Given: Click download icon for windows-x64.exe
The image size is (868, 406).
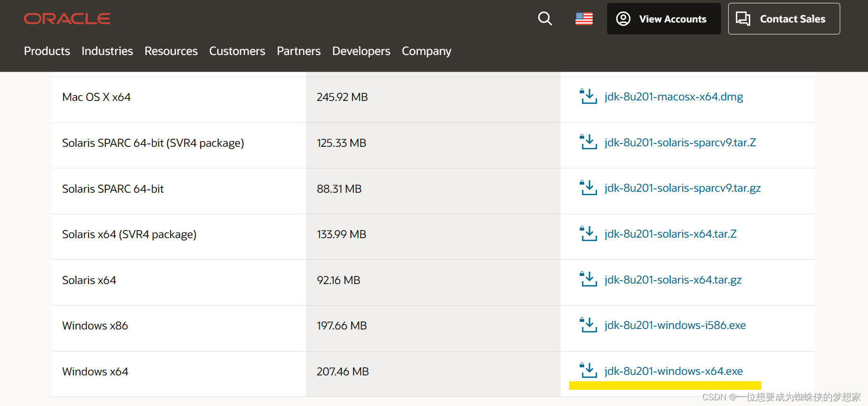Looking at the screenshot, I should point(588,371).
